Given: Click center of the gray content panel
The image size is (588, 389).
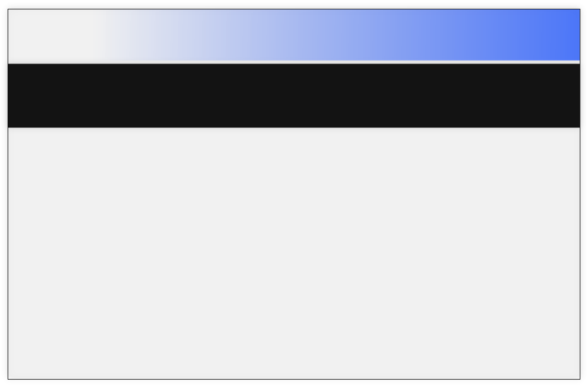Looking at the screenshot, I should coord(294,253).
